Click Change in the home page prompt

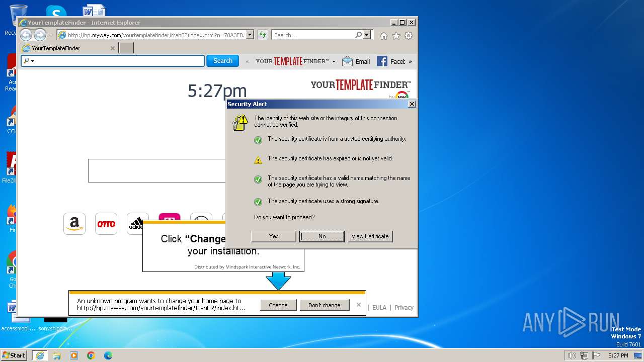click(278, 305)
